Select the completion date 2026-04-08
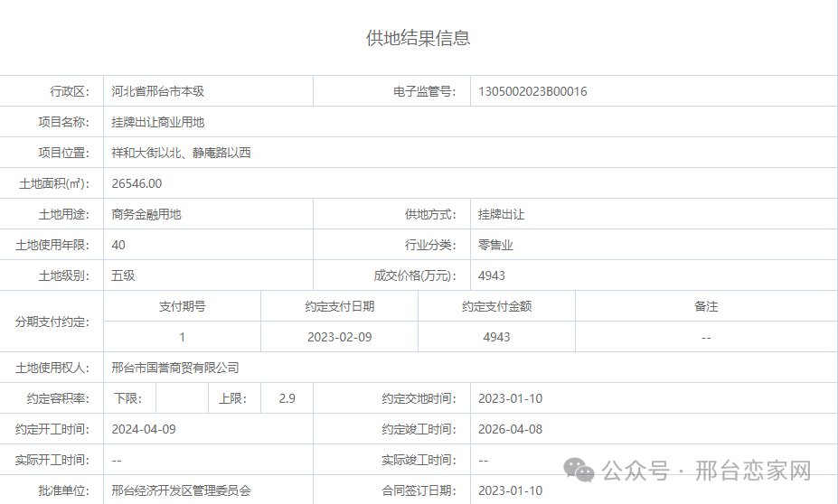Viewport: 838px width, 504px height. pyautogui.click(x=511, y=429)
